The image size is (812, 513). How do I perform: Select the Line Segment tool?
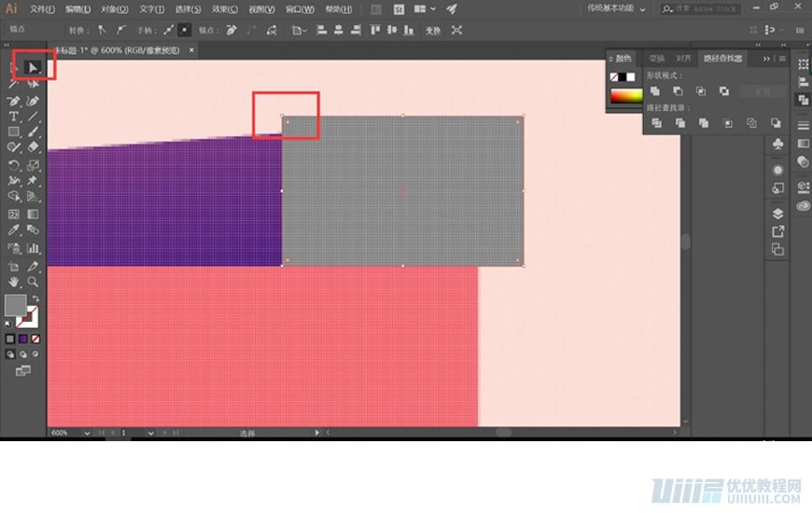click(x=33, y=117)
